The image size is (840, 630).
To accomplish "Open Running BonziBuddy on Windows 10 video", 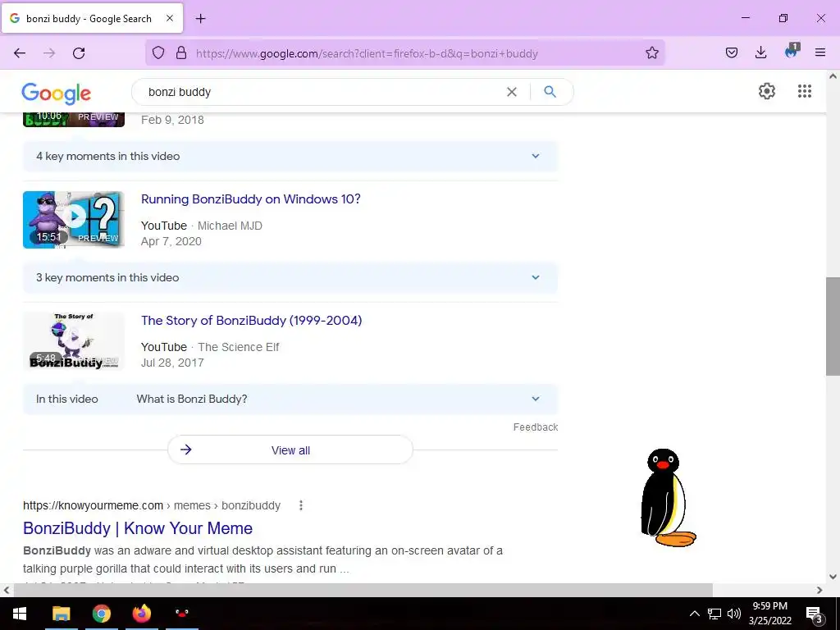I will 251,199.
